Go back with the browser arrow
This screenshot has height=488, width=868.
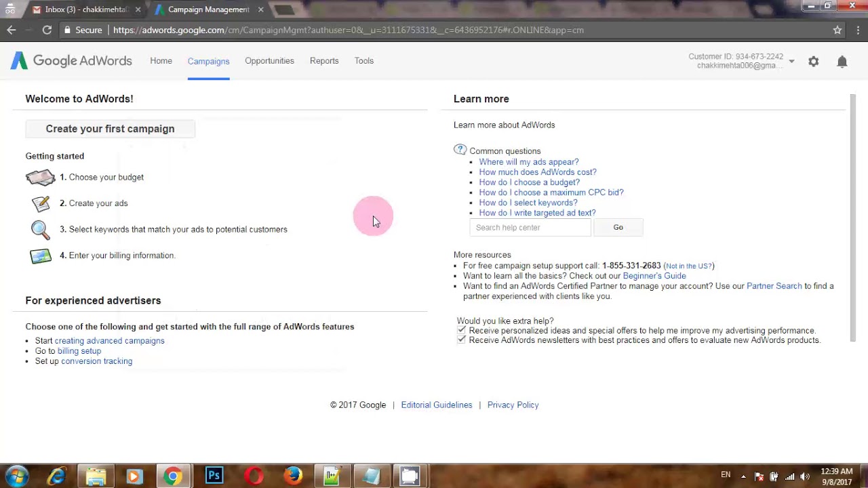pos(12,30)
